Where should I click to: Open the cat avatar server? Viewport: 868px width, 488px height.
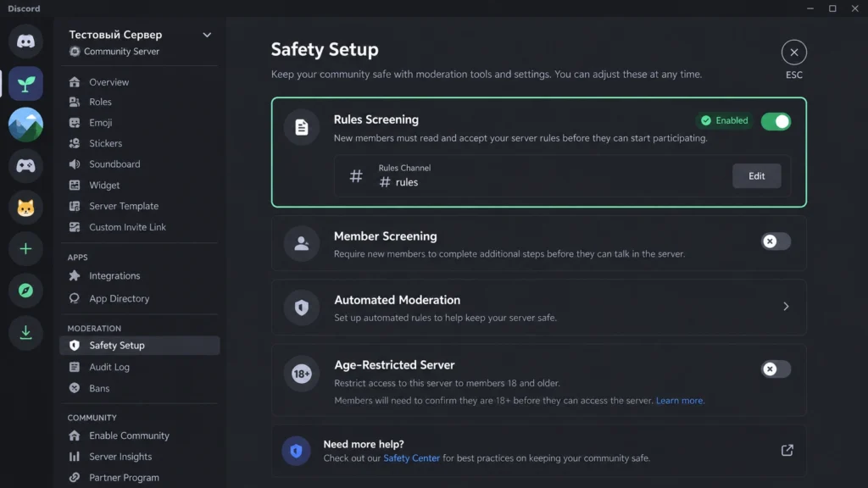(x=25, y=208)
